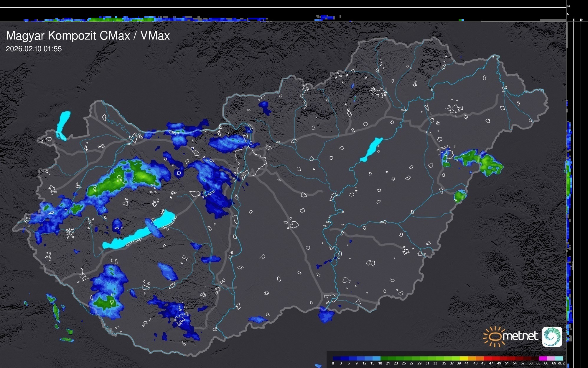Viewport: 588px width, 368px height.
Task: Click the dBZ unit label on legend
Action: coord(561,363)
